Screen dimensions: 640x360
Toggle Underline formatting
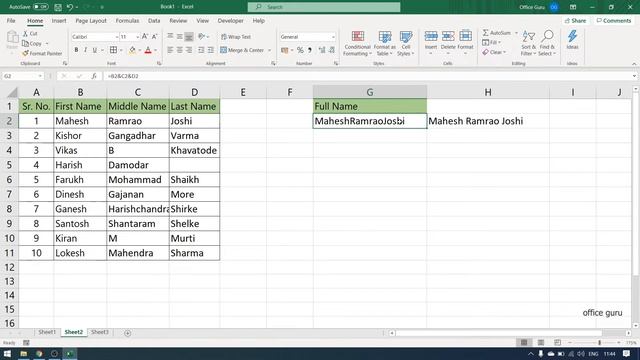click(95, 50)
